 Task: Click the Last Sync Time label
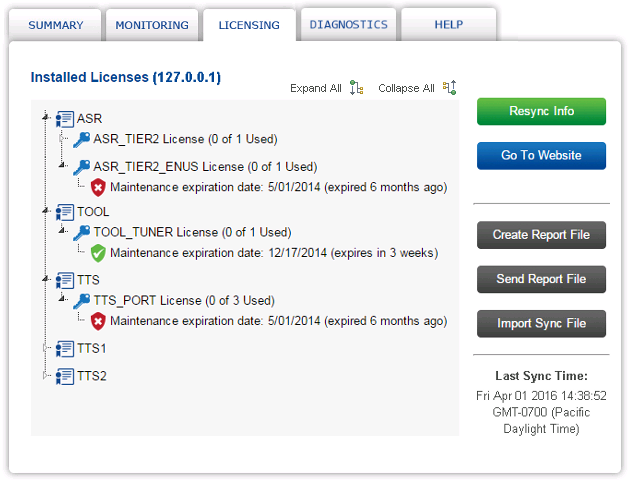pyautogui.click(x=541, y=376)
